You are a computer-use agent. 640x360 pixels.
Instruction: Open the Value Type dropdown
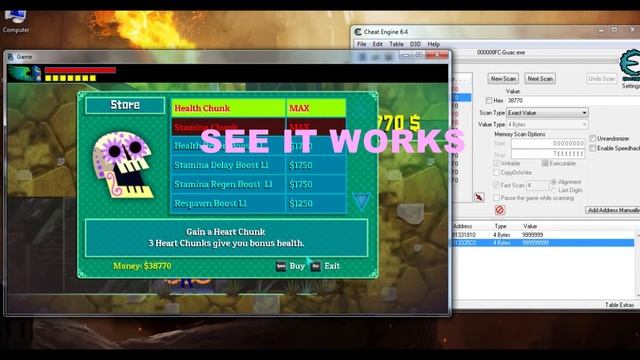pos(547,124)
